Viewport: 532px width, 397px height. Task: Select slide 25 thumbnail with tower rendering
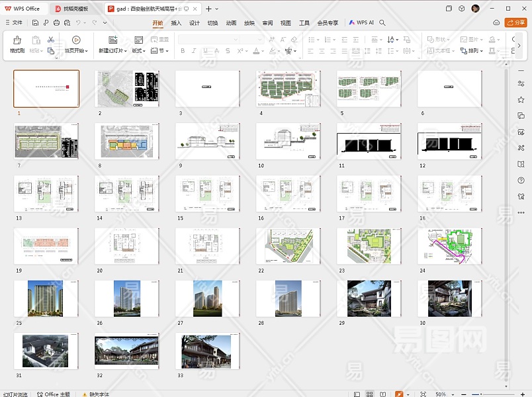point(46,298)
